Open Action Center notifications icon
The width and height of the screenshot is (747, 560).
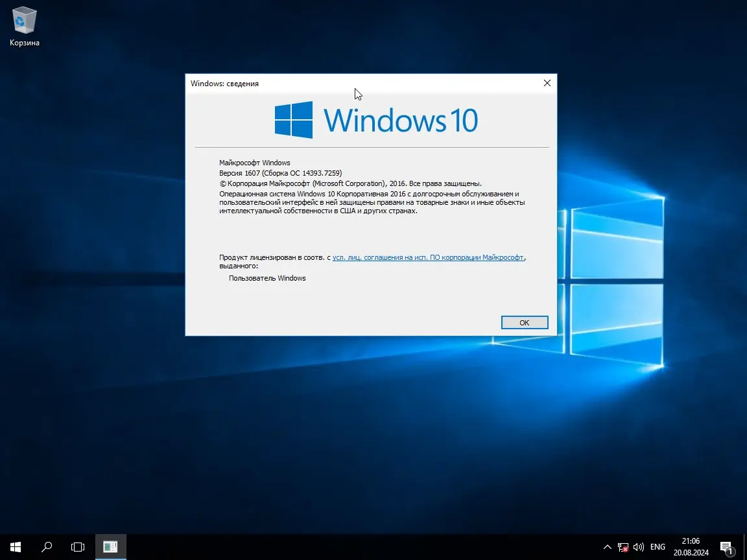tap(727, 547)
